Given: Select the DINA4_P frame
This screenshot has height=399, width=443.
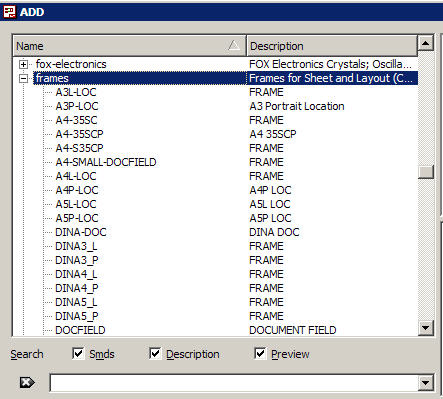Looking at the screenshot, I should click(x=77, y=288).
